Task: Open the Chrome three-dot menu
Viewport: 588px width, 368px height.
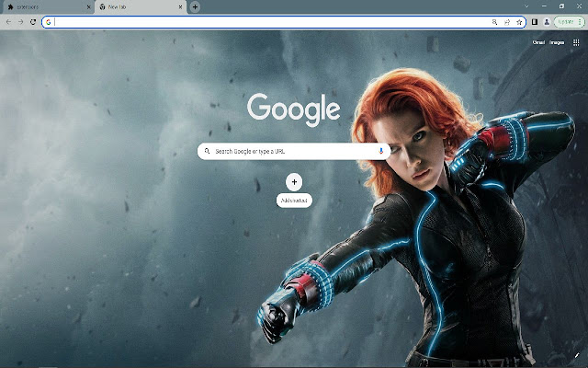Action: pos(580,22)
